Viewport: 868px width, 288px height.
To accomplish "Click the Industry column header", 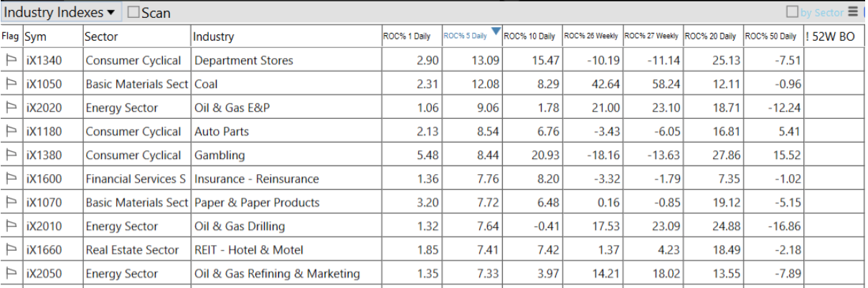I will [x=214, y=37].
